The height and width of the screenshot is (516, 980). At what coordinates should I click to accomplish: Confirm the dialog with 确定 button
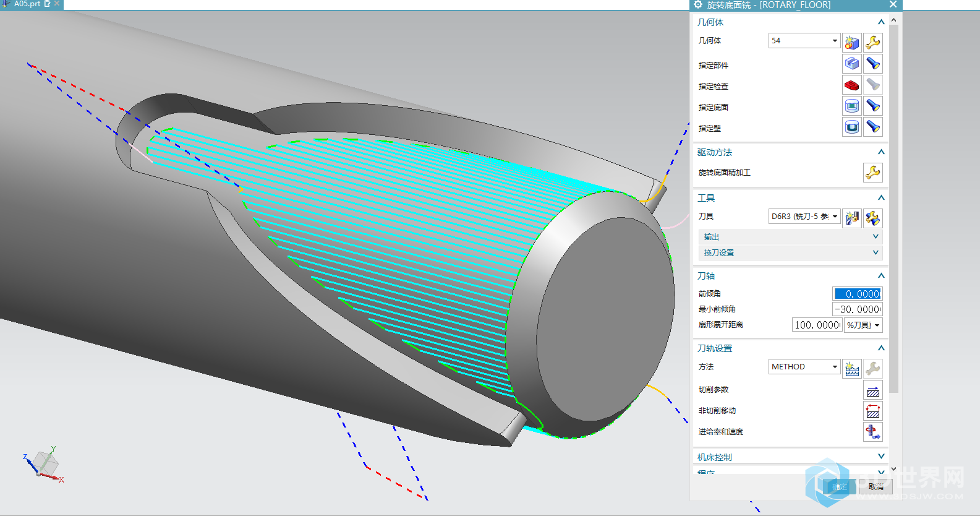838,487
